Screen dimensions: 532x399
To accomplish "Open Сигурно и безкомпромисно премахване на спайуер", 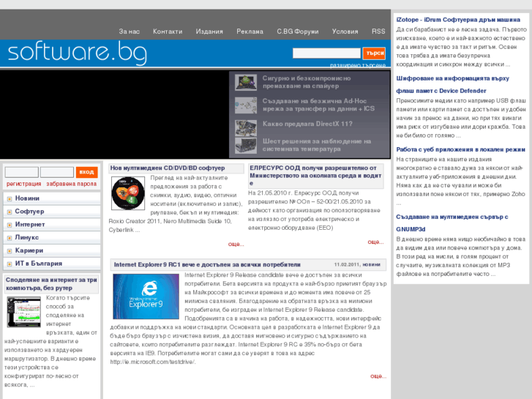I will tap(307, 82).
